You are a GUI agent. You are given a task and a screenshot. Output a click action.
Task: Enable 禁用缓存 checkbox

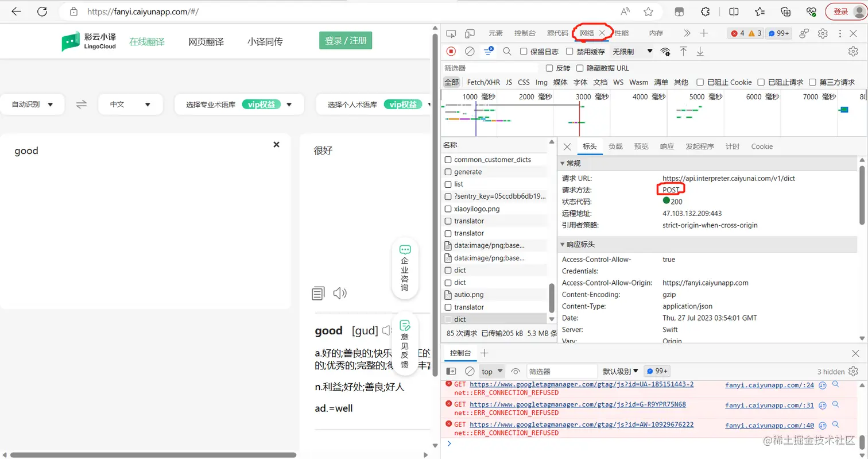[x=569, y=52]
